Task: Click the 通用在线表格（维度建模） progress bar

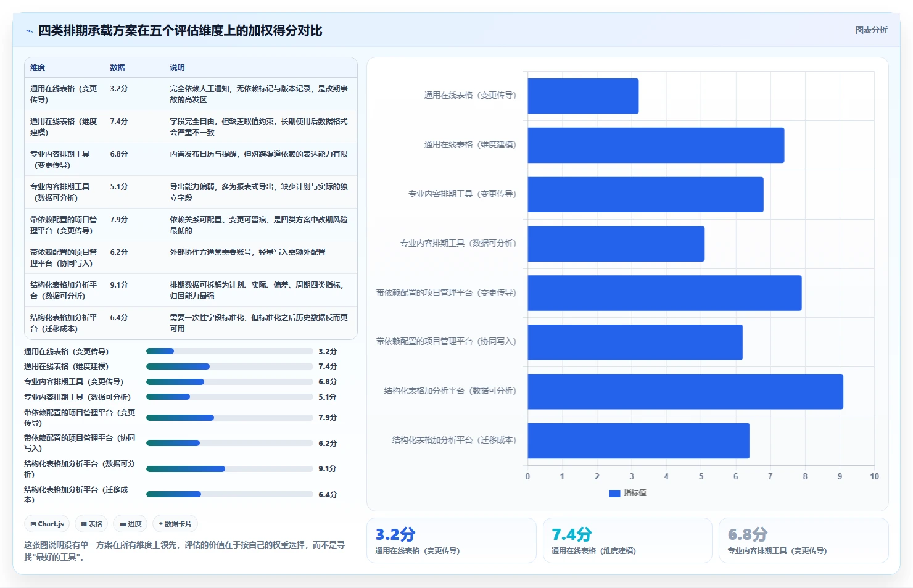Action: [x=229, y=366]
